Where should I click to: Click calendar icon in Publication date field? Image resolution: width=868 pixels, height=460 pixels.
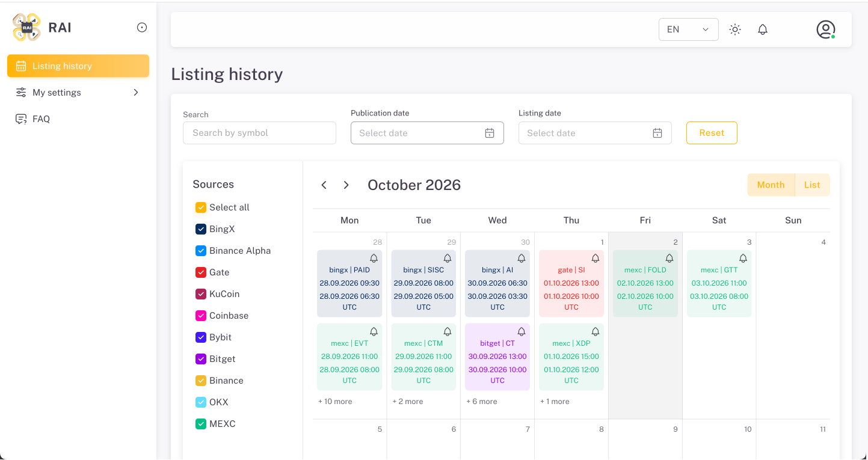tap(490, 133)
